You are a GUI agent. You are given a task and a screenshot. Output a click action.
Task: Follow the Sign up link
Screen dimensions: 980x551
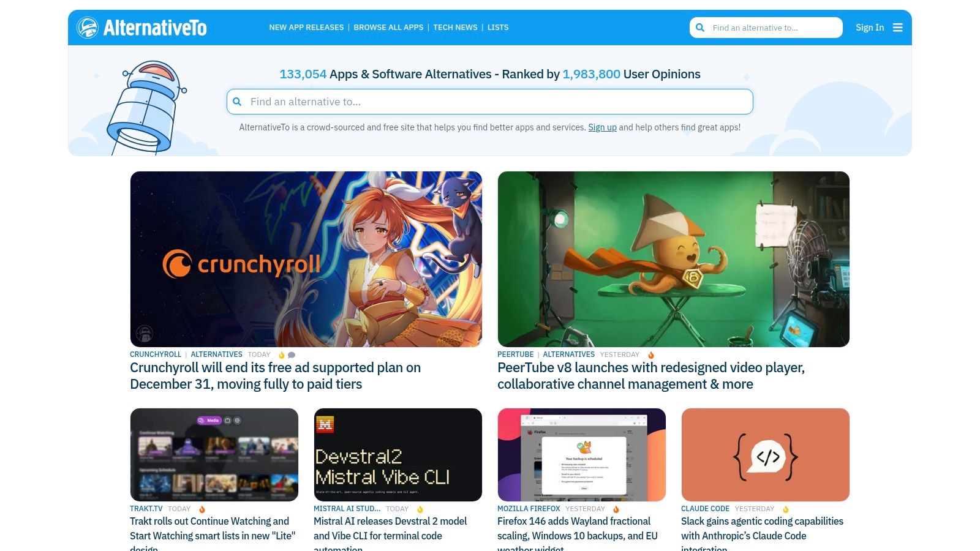click(x=602, y=127)
